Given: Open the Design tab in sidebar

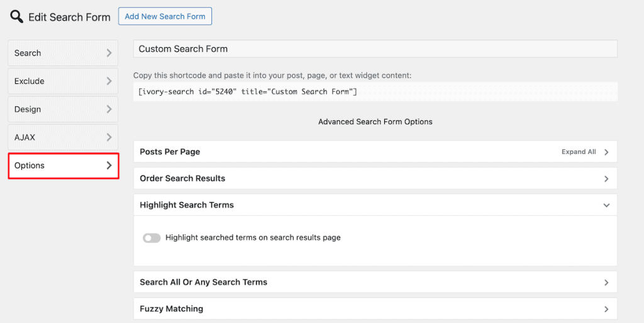Looking at the screenshot, I should click(x=63, y=110).
